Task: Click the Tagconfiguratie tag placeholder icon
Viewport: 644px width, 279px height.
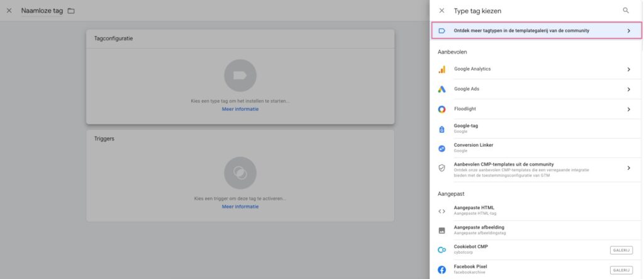Action: point(240,76)
